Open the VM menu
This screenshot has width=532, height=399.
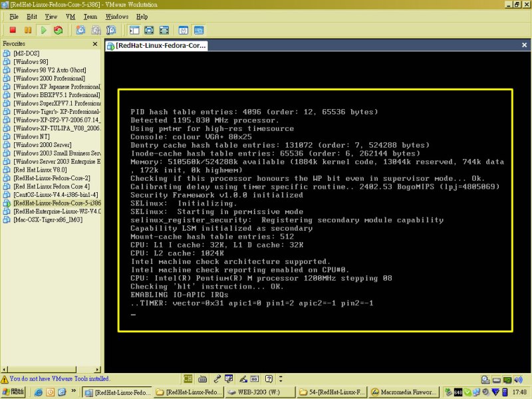70,17
